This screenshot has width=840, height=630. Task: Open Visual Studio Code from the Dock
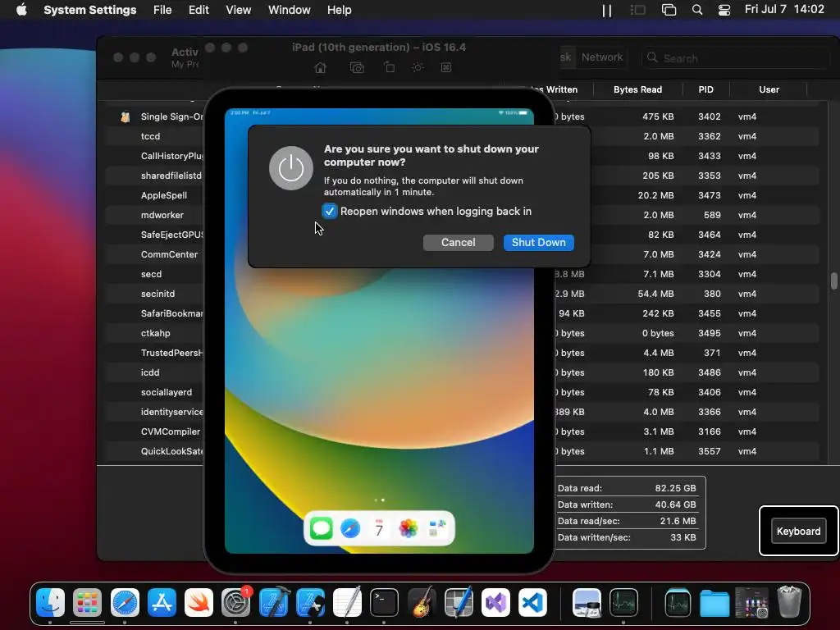(x=532, y=603)
